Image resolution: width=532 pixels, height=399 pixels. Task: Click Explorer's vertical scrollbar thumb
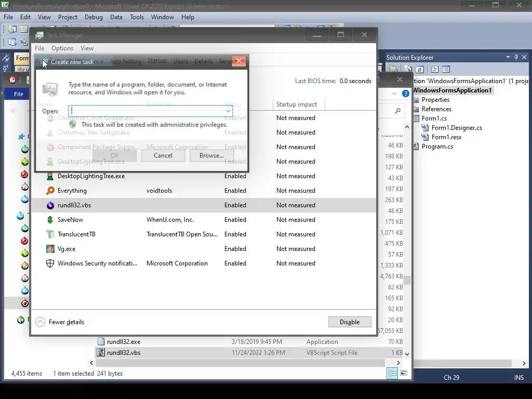point(407,280)
